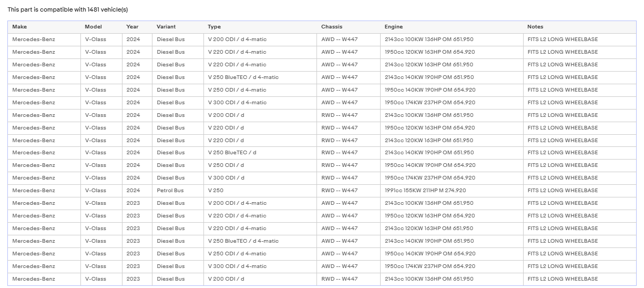
Task: Click the 1991cc 155KW 211HP M 274.920 engine cell
Action: tap(452, 191)
